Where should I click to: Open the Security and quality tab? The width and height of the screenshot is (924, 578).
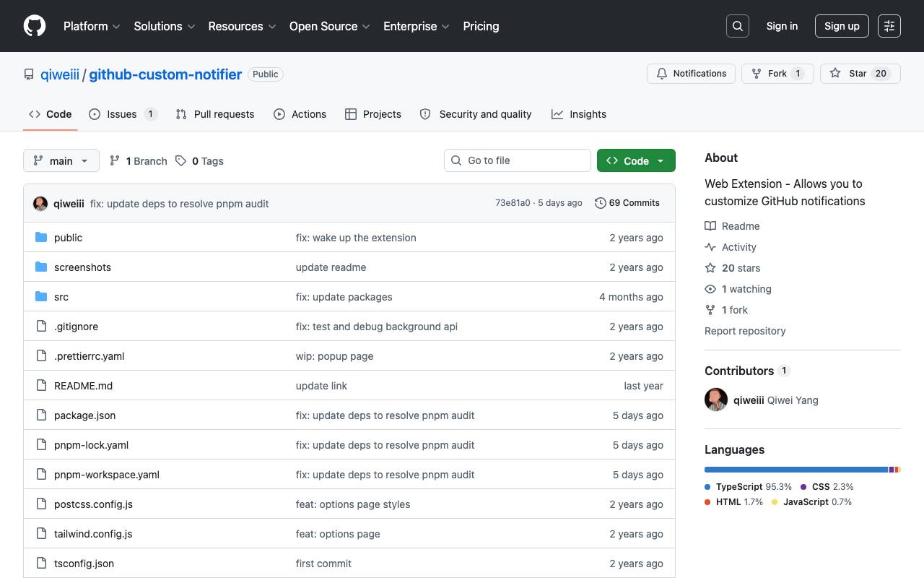coord(476,114)
